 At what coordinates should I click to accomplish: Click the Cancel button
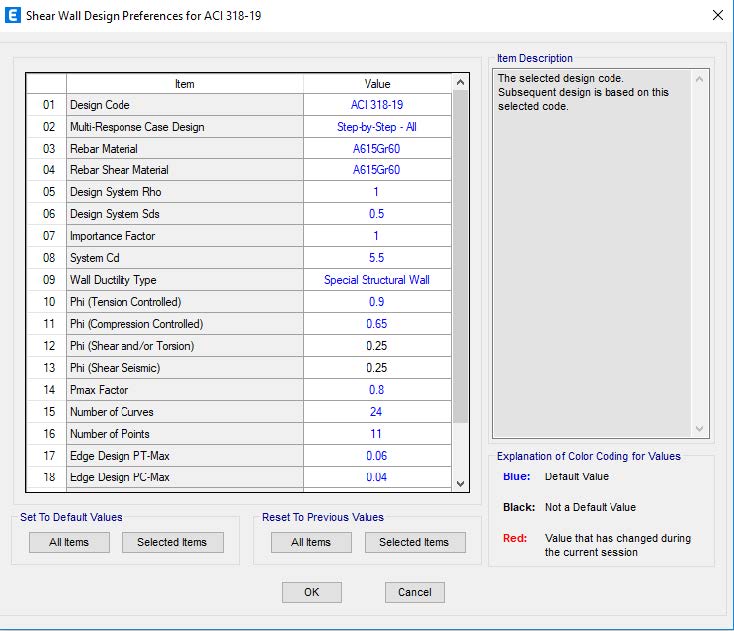click(x=415, y=592)
